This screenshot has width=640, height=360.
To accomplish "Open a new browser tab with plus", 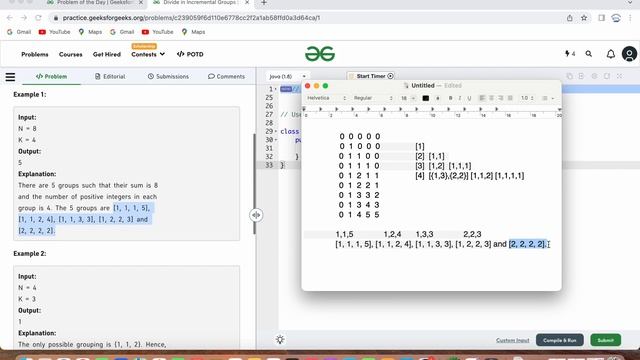I will click(x=264, y=3).
